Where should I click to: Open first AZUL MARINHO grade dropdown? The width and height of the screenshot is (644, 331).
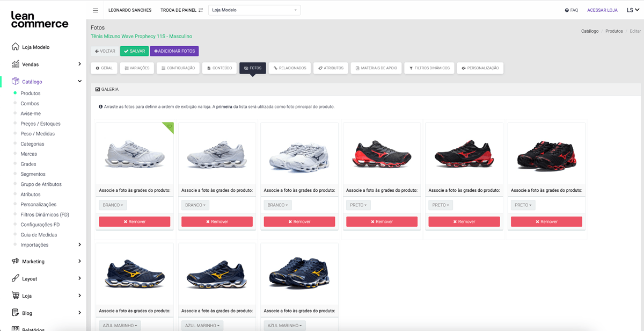(120, 325)
